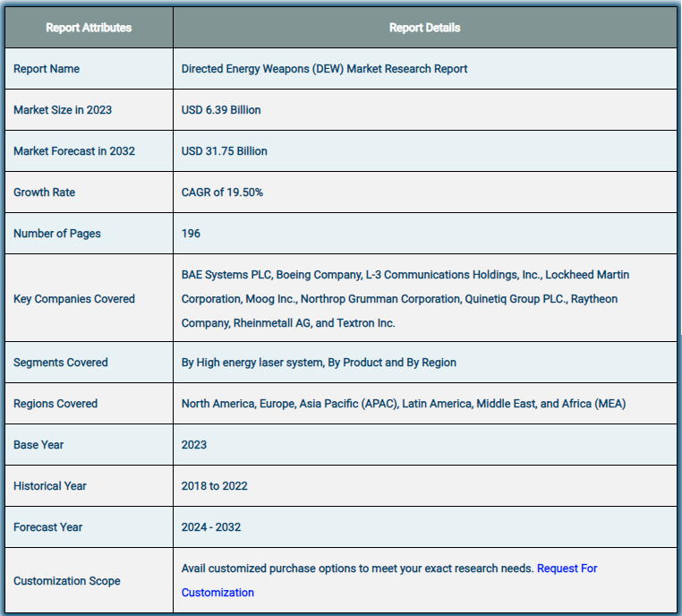Select Directed Energy Weapons report name text
This screenshot has width=682, height=616.
[324, 69]
